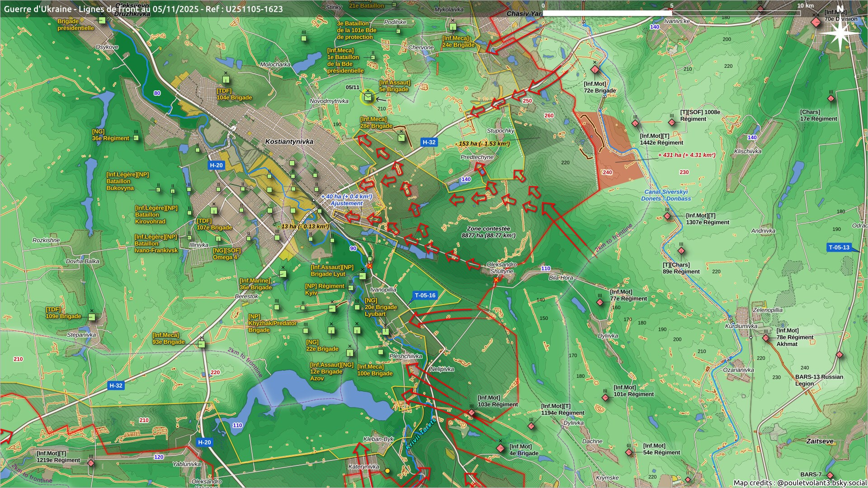This screenshot has width=868, height=488.
Task: Click the 4e Brigade red diamond marker
Action: point(500,448)
